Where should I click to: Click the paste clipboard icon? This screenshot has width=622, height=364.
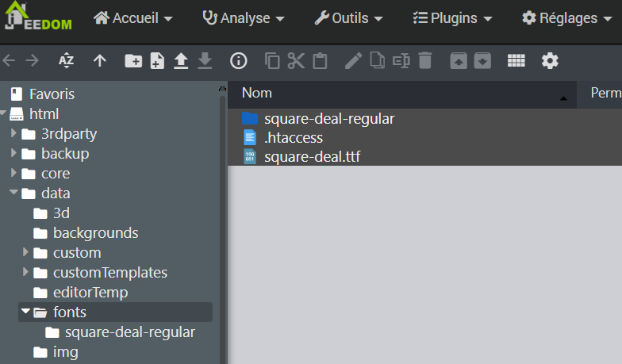(320, 61)
